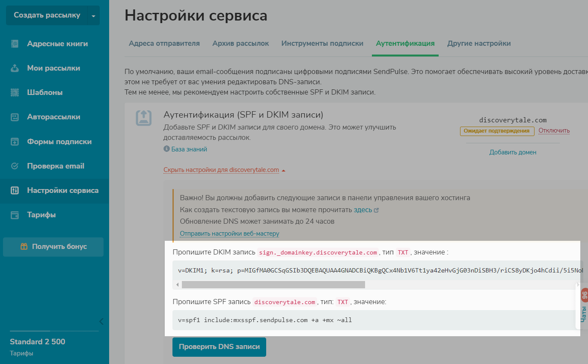Click the TXT type tag in DKIM line

pyautogui.click(x=403, y=252)
